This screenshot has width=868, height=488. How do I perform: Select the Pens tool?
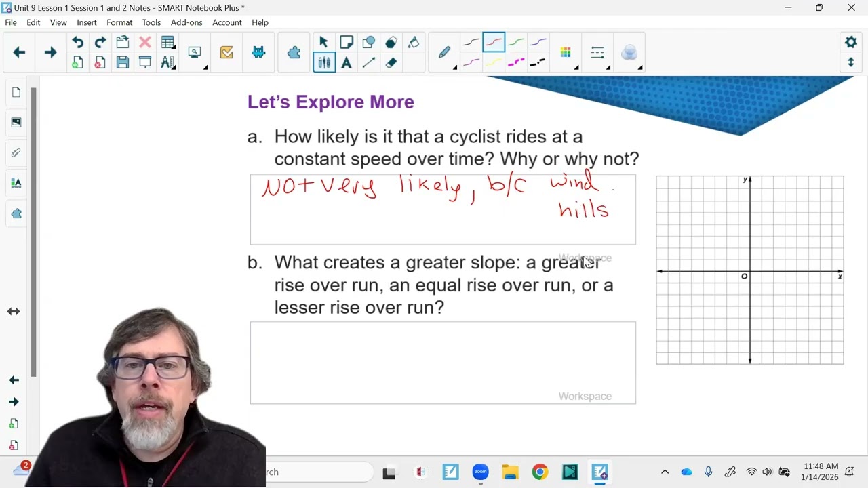(x=323, y=62)
